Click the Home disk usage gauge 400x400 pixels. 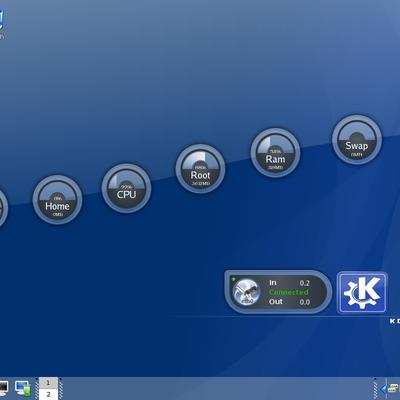pyautogui.click(x=57, y=200)
